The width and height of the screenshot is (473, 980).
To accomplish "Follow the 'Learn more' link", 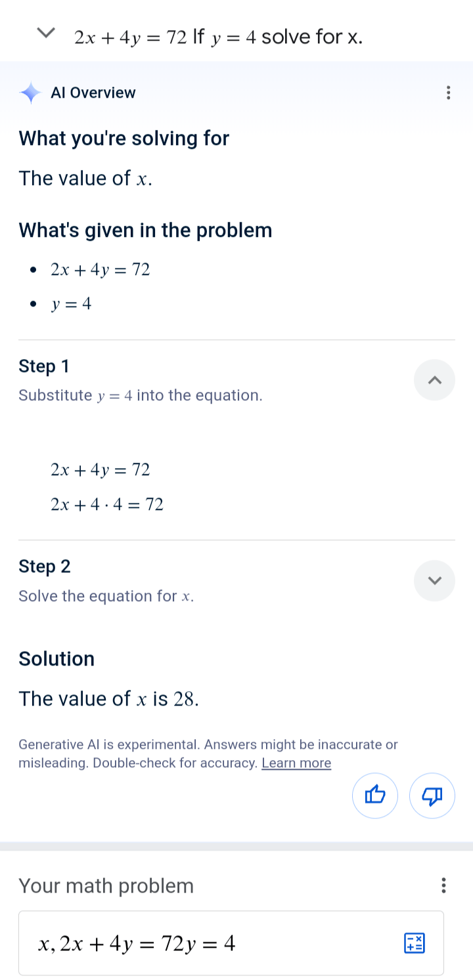I will (x=296, y=763).
